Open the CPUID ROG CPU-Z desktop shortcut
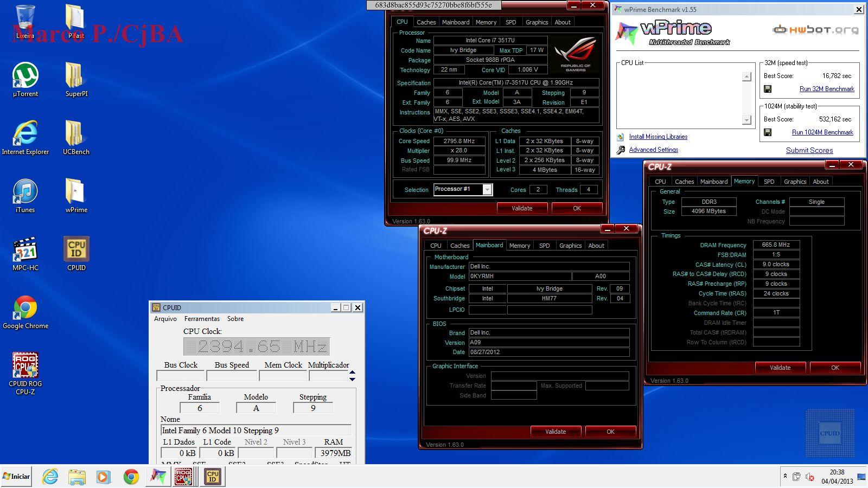 (x=25, y=374)
